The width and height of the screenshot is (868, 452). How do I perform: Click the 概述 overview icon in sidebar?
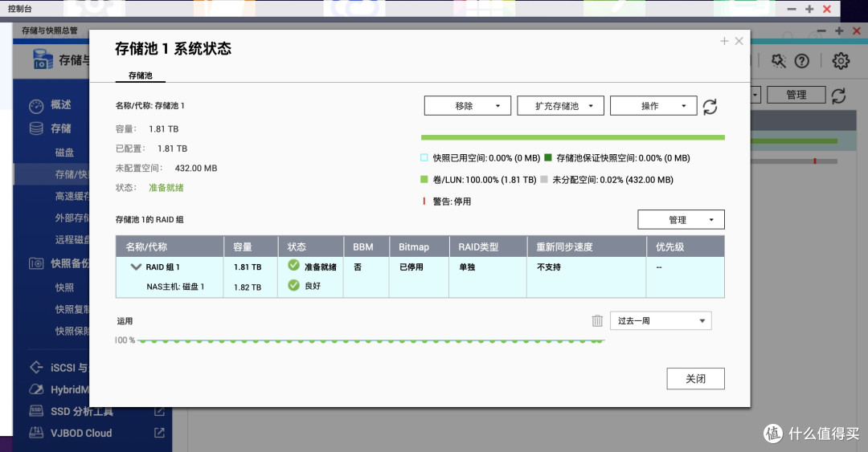(36, 105)
